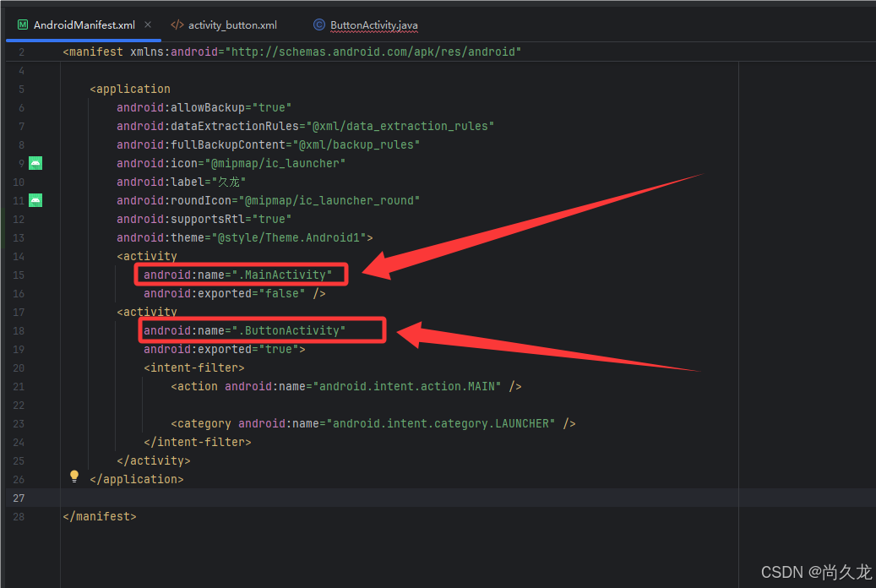
Task: Click "@mipmap/ic_launcher_round" value
Action: 329,201
